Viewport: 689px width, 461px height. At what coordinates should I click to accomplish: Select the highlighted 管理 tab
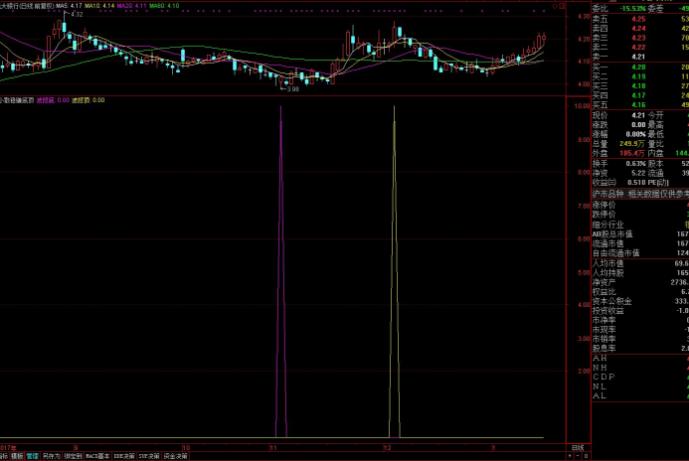(33, 457)
